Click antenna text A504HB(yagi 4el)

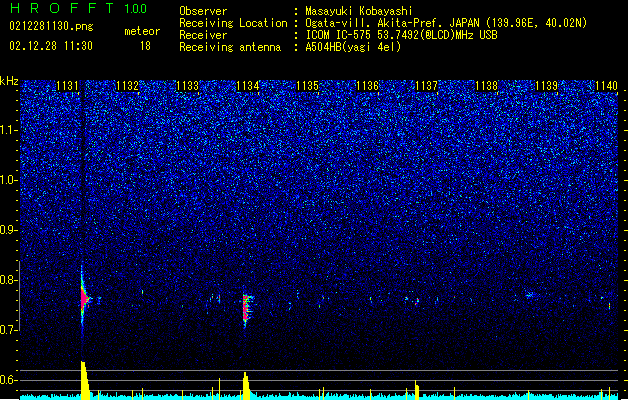tap(353, 47)
